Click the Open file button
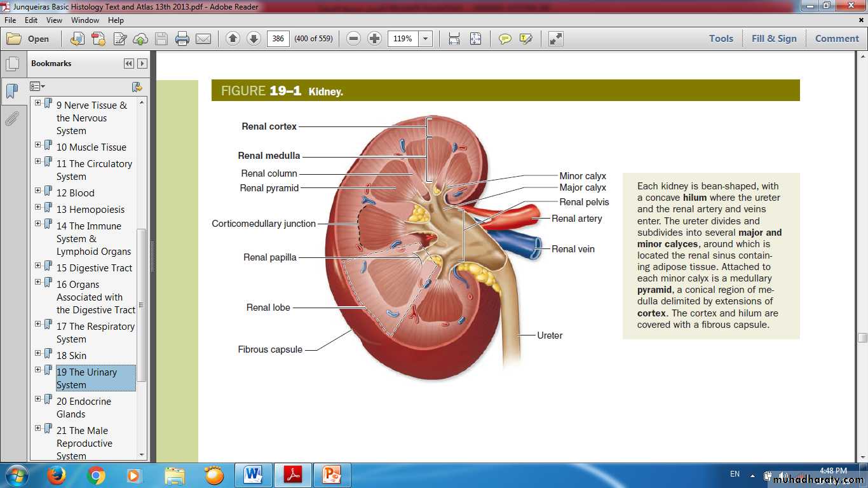Screen dimensions: 868x488 (28, 39)
